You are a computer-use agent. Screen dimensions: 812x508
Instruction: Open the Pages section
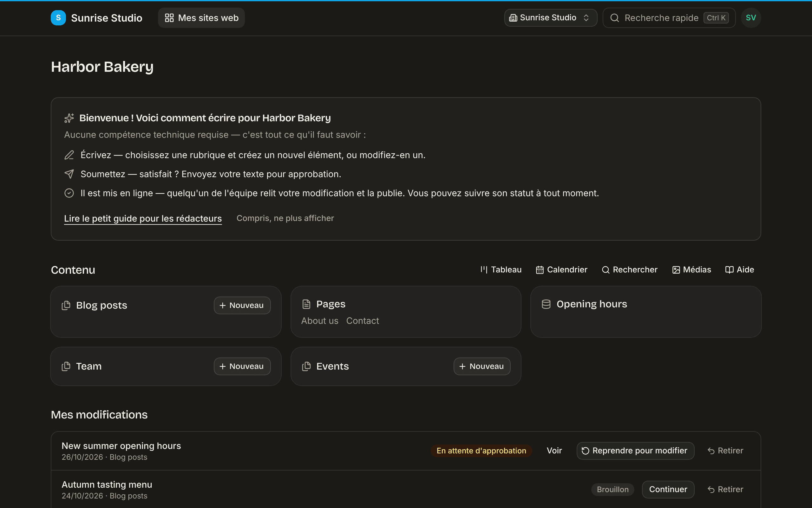click(x=331, y=304)
